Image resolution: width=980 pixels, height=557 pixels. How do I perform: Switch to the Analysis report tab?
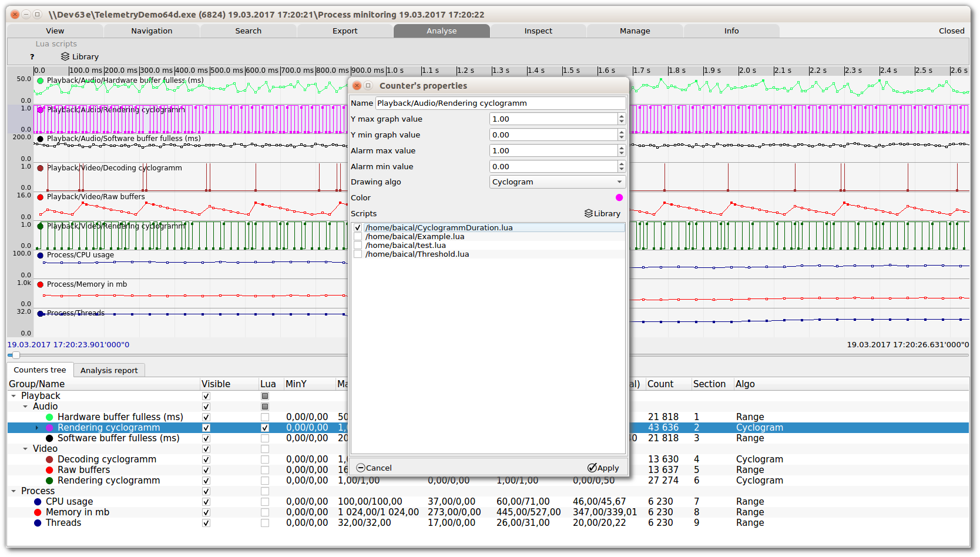pos(109,370)
